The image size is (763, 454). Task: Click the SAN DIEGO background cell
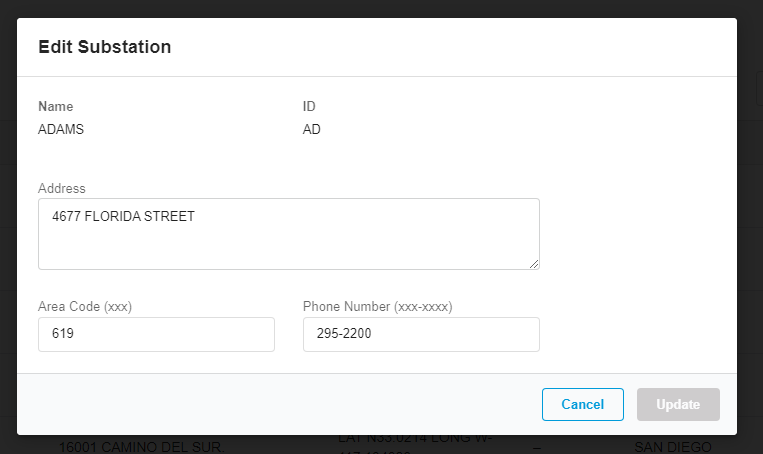pyautogui.click(x=672, y=446)
